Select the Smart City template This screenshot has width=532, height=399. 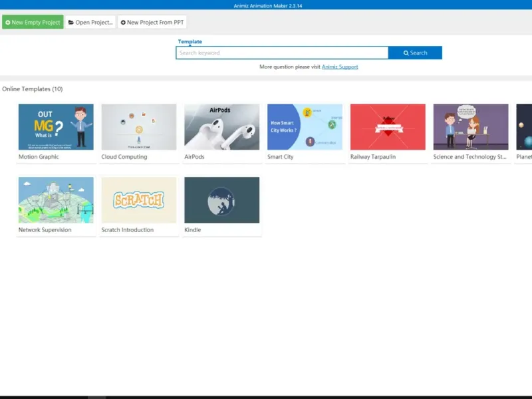[x=305, y=127]
